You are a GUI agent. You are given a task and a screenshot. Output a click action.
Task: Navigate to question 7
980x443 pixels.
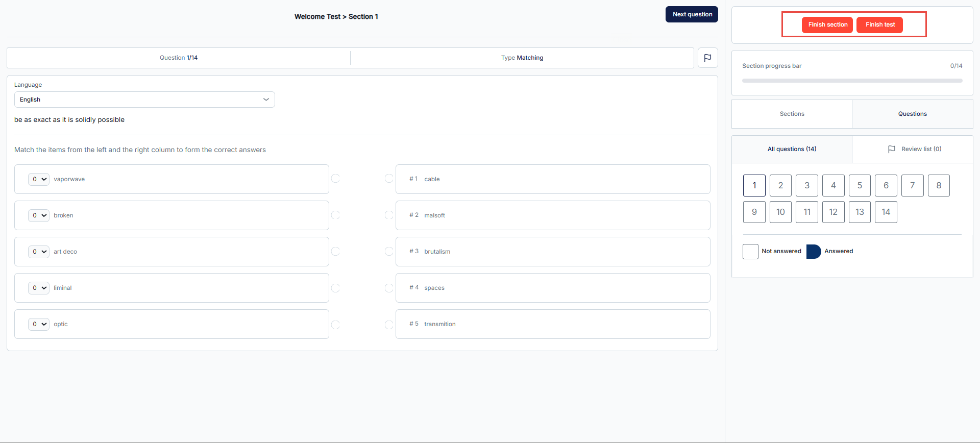coord(913,185)
